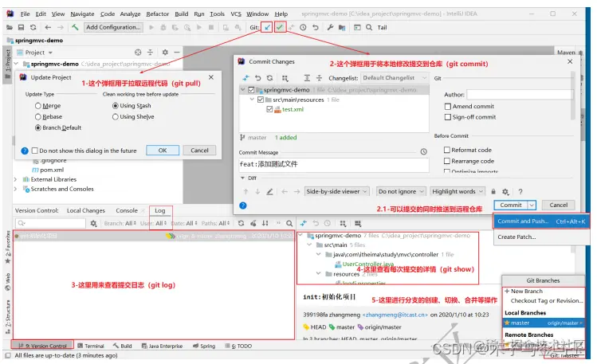Click the rollback icon in Commit Changes toolbar

pyautogui.click(x=258, y=78)
